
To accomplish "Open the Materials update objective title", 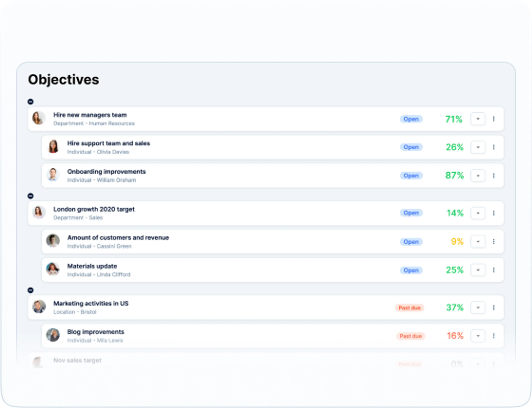I will pyautogui.click(x=92, y=266).
